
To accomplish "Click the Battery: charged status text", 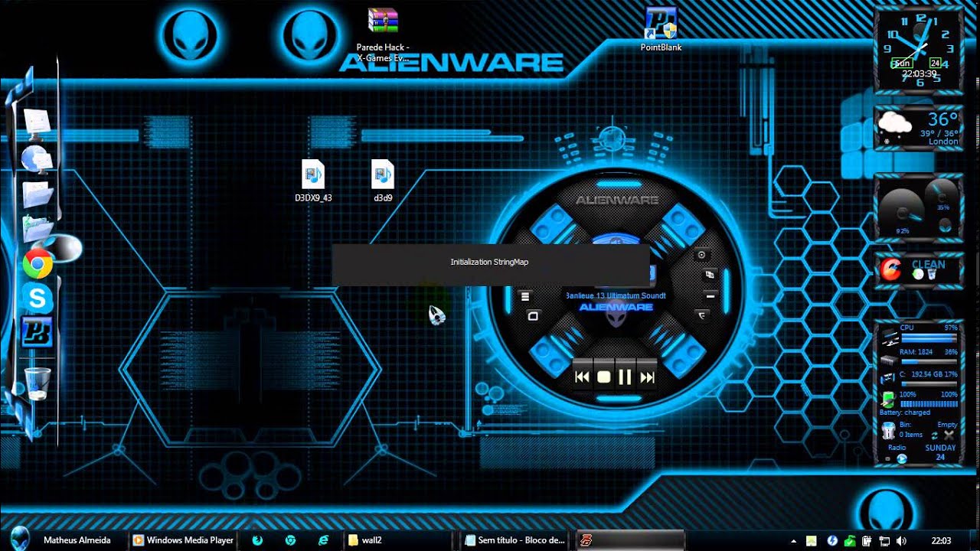I will pos(905,412).
